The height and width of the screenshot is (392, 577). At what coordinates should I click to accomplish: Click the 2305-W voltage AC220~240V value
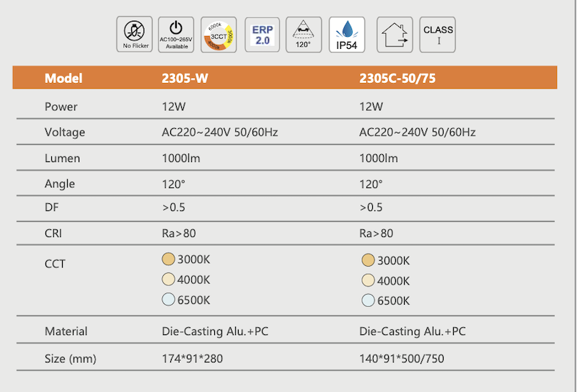pos(220,133)
